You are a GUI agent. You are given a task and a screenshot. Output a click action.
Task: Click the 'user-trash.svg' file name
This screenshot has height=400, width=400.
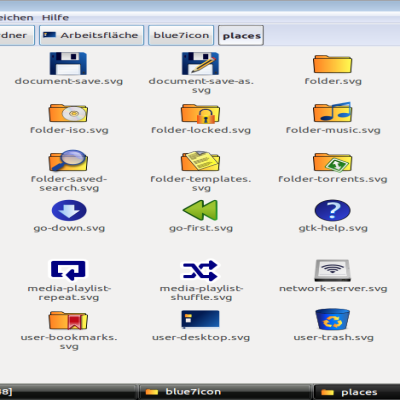333,337
